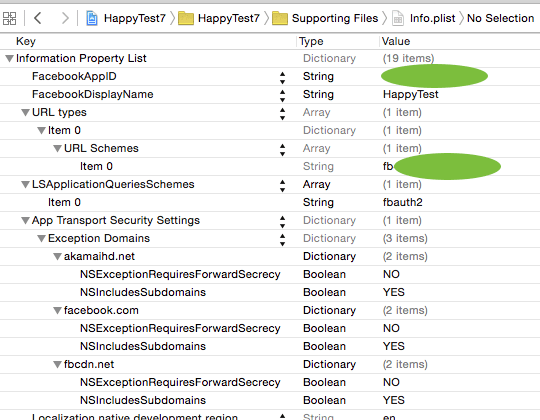Click No Selection in the jump bar
This screenshot has width=540, height=420.
(x=500, y=18)
